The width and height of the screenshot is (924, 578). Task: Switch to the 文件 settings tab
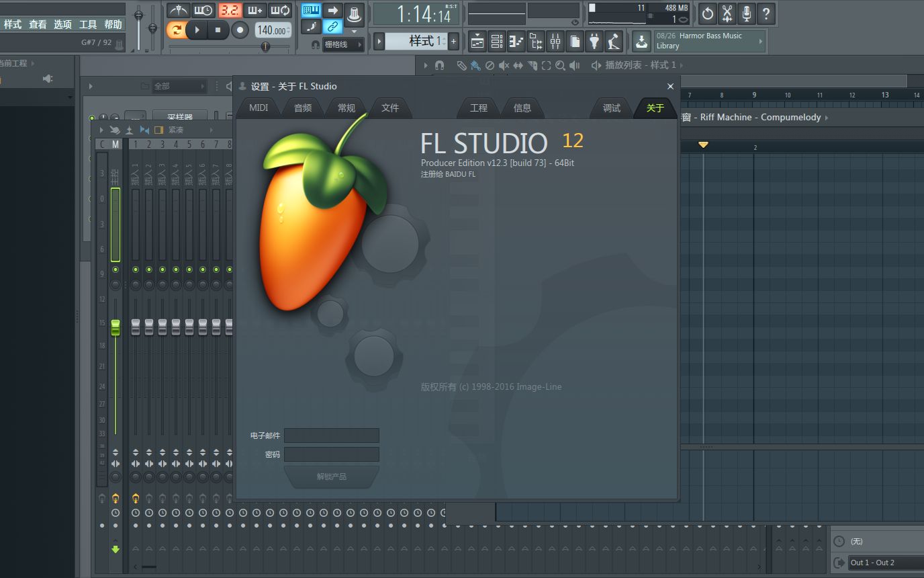390,108
